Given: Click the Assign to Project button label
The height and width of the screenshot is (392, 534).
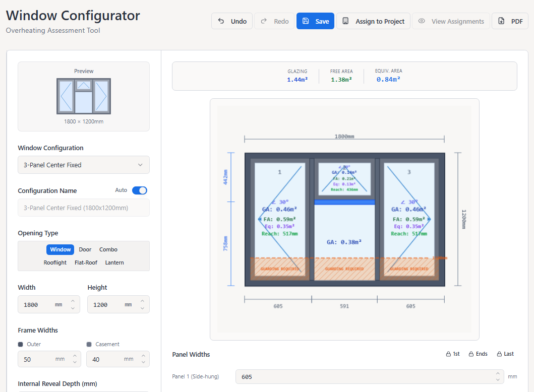Looking at the screenshot, I should tap(380, 22).
